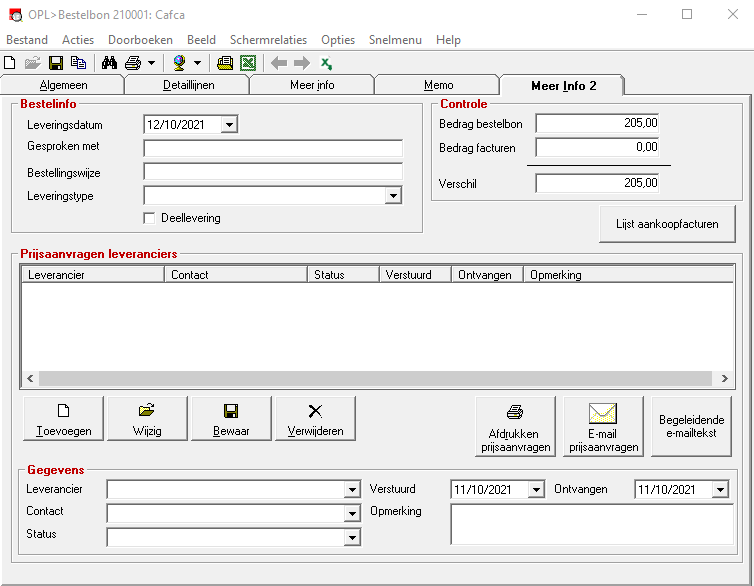
Task: Click the Status column header
Action: coord(343,275)
